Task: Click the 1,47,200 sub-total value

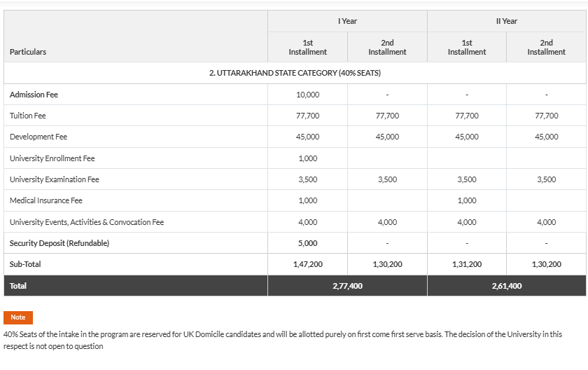Action: [x=308, y=264]
